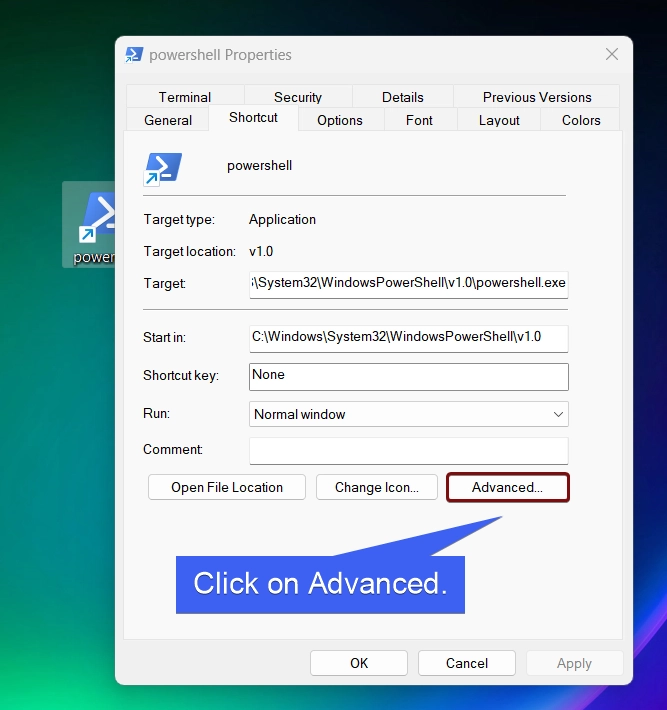Click the 'Run:' label

[x=156, y=413]
